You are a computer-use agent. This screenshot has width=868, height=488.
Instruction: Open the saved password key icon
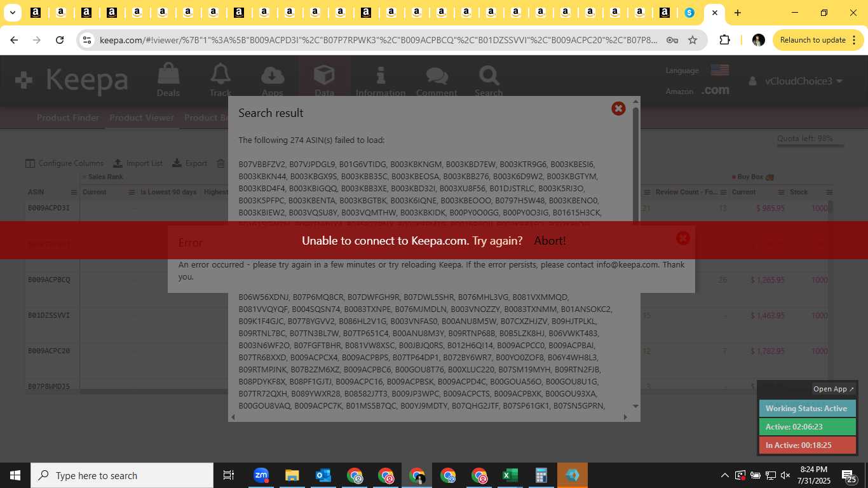click(x=672, y=40)
